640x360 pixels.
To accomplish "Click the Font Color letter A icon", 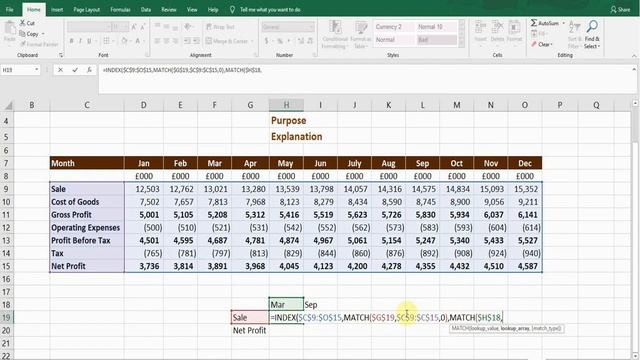I will coord(138,41).
